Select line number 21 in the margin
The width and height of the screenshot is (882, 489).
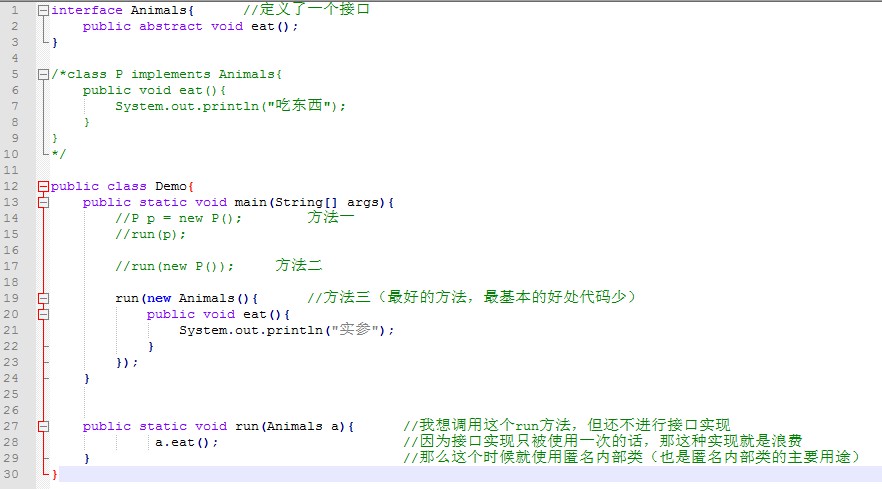tap(11, 330)
